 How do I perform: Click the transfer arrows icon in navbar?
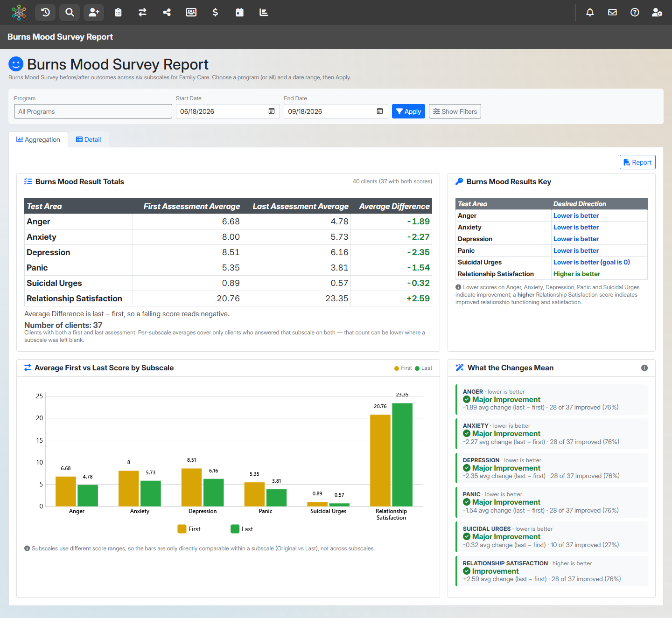[x=142, y=12]
